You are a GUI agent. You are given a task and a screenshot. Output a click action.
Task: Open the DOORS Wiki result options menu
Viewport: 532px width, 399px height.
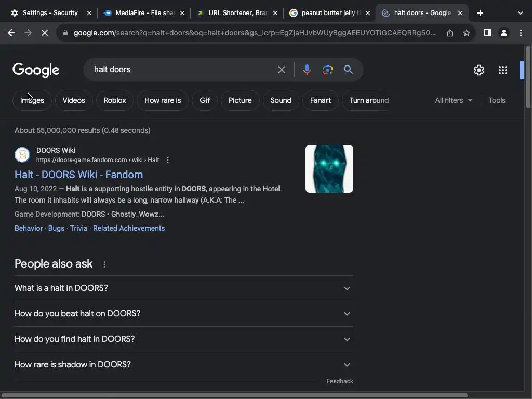(x=168, y=160)
